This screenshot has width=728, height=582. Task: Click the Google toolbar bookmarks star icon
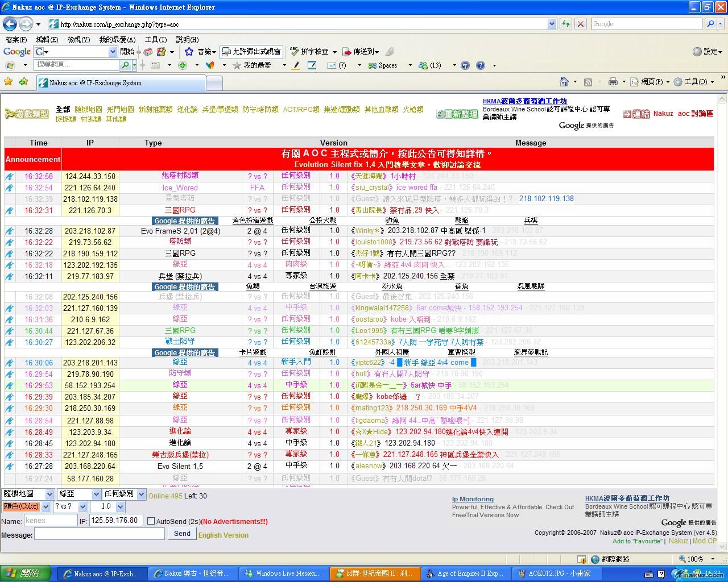point(189,52)
